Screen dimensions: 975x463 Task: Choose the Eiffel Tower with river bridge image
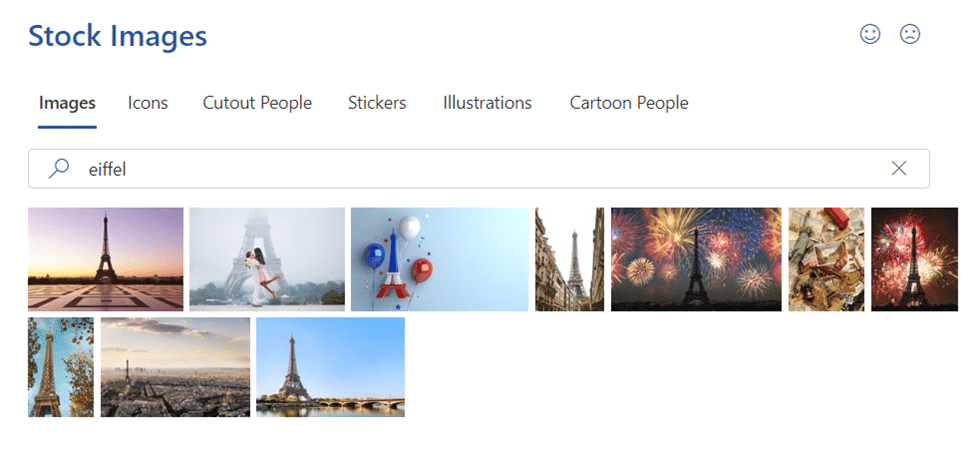[330, 367]
